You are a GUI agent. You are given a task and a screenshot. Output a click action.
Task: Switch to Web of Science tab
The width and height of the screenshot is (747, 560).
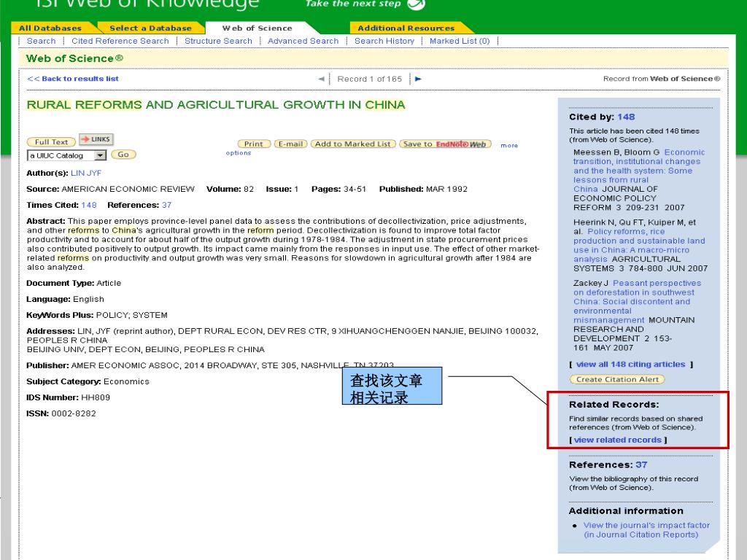[x=258, y=28]
